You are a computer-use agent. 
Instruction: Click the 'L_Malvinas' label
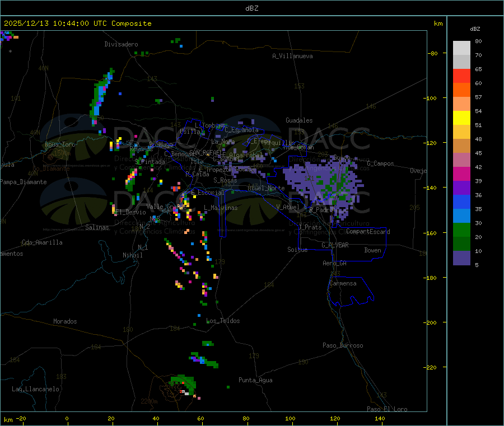[x=221, y=208]
